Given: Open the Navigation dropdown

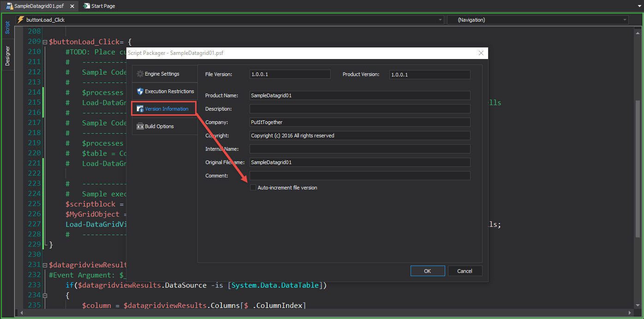Looking at the screenshot, I should pos(538,20).
